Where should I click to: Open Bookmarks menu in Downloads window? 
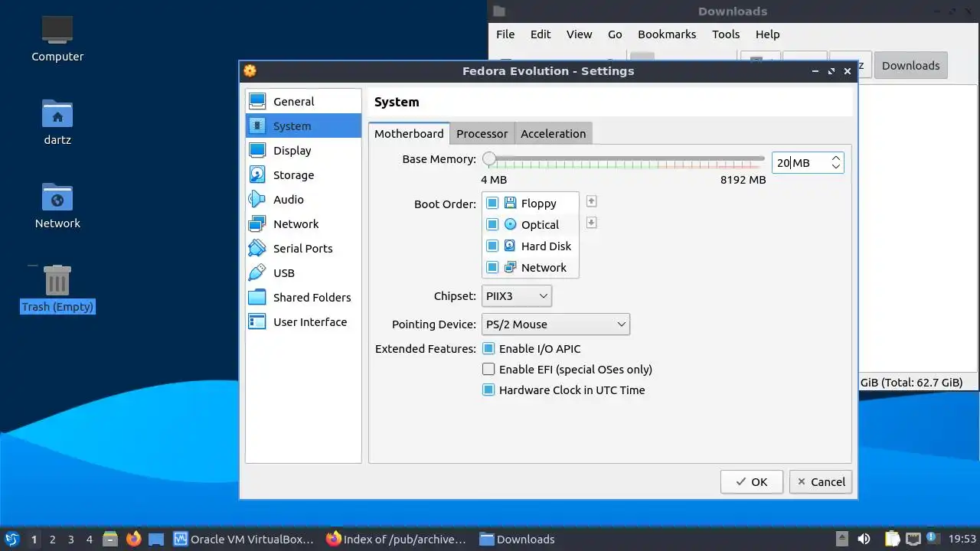point(667,34)
